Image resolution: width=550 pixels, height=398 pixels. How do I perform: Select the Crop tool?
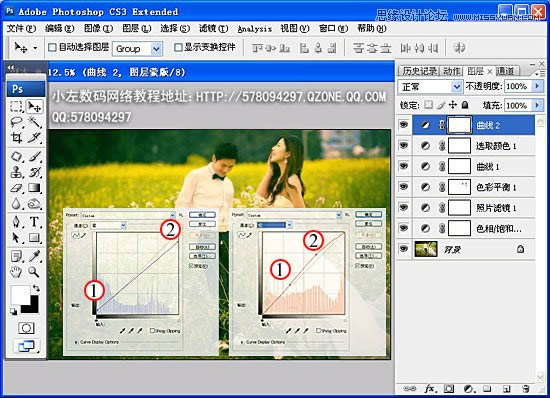(x=16, y=137)
